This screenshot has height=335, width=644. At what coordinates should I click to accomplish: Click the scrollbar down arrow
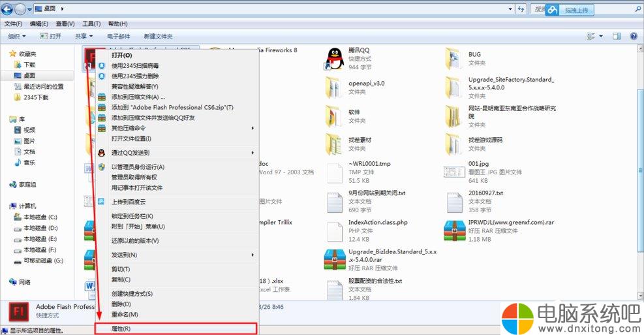[x=640, y=296]
